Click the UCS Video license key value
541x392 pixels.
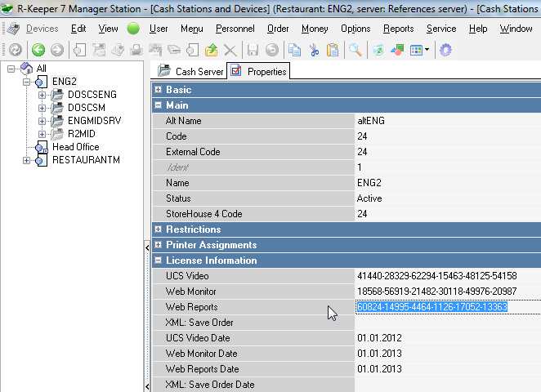[x=436, y=276]
